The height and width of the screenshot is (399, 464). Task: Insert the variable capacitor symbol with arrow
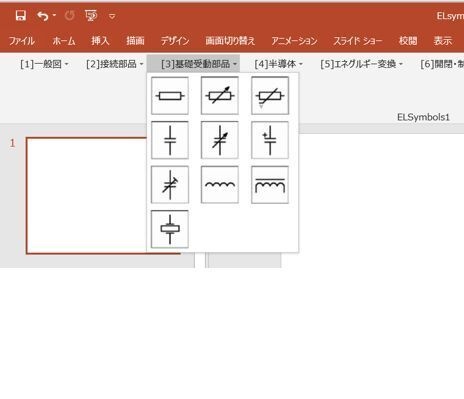tap(220, 140)
